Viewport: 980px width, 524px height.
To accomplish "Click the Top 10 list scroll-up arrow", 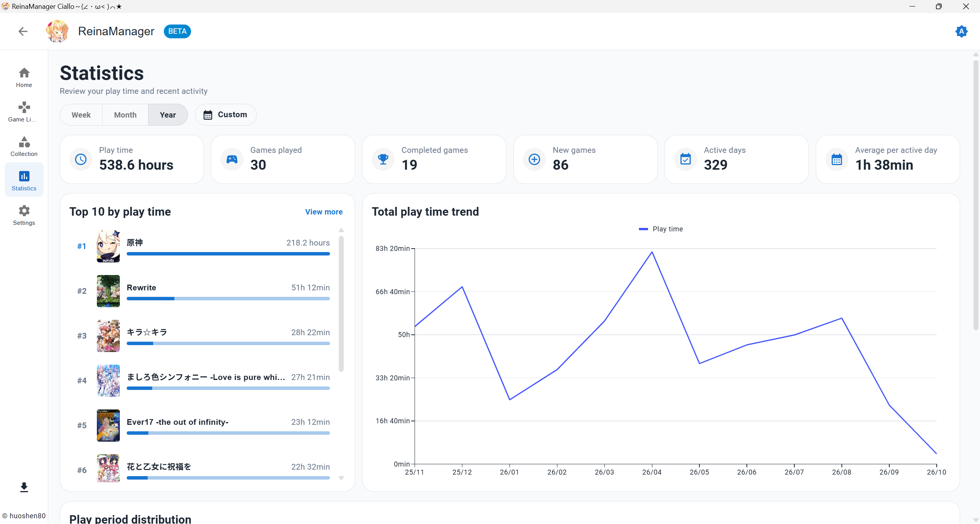I will pyautogui.click(x=341, y=230).
